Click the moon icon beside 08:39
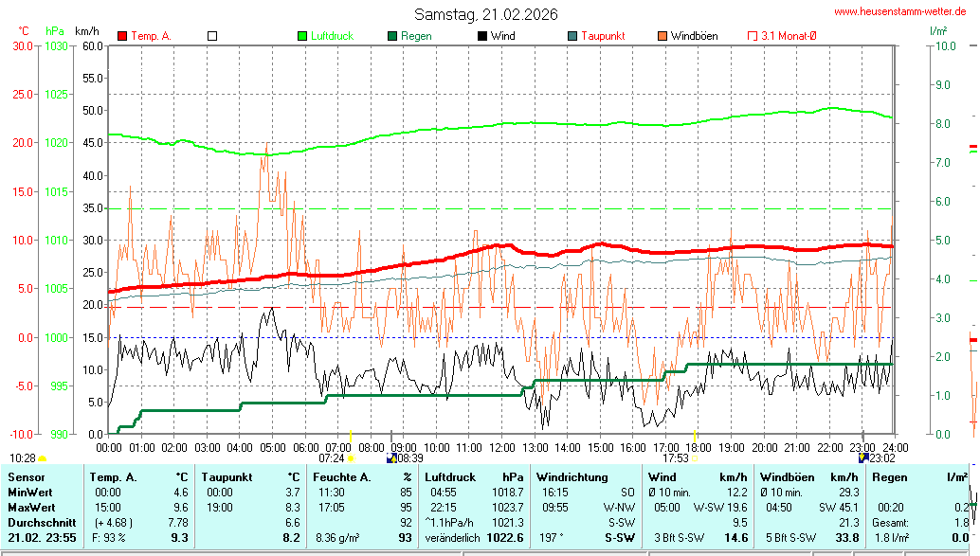 click(x=391, y=458)
